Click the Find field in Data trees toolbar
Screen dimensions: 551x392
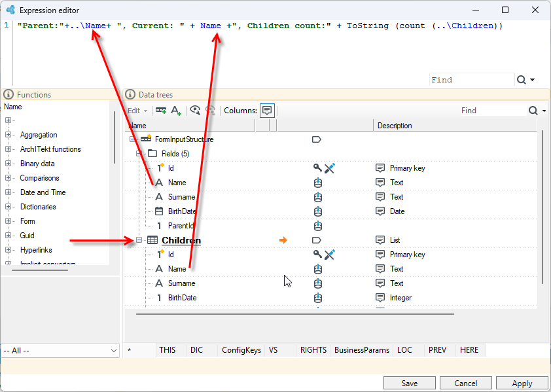pos(493,111)
